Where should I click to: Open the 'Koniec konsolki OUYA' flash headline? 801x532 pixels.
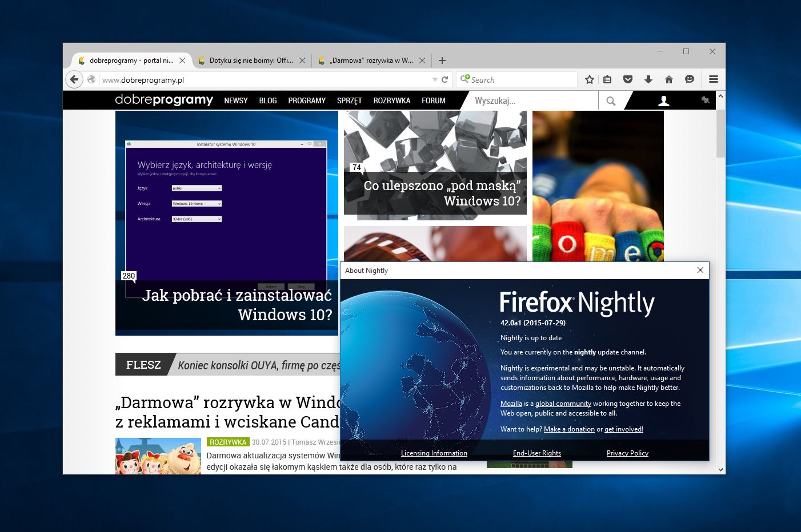[x=259, y=365]
